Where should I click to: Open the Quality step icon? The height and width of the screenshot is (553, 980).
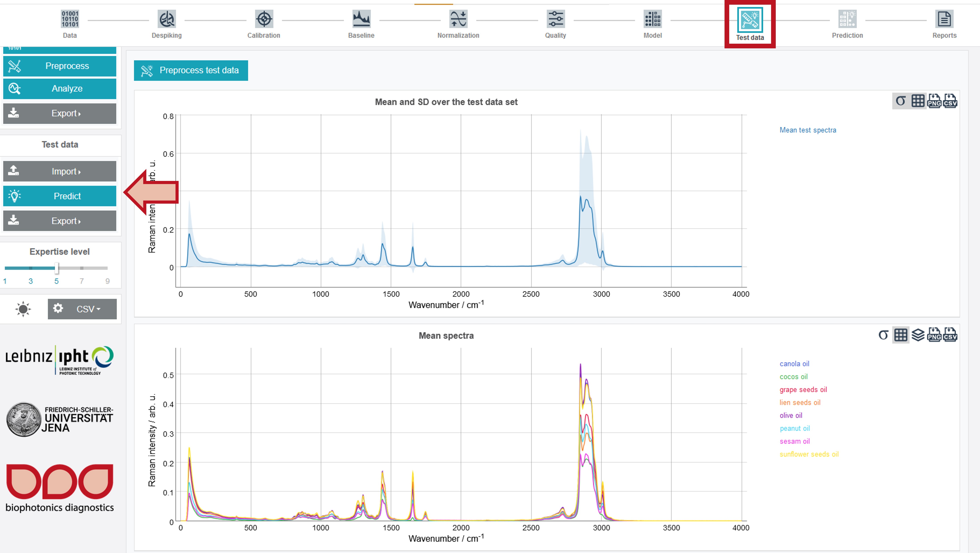pyautogui.click(x=555, y=19)
